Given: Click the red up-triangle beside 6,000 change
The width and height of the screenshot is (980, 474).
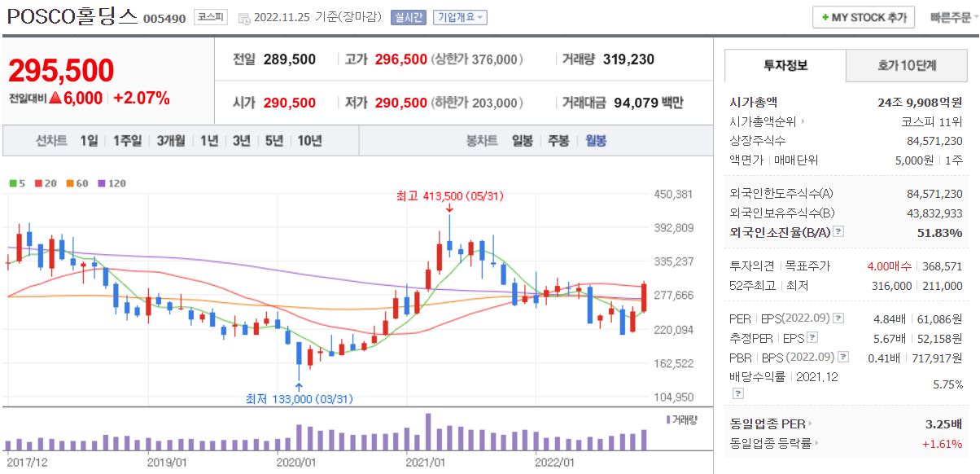Looking at the screenshot, I should click(55, 98).
